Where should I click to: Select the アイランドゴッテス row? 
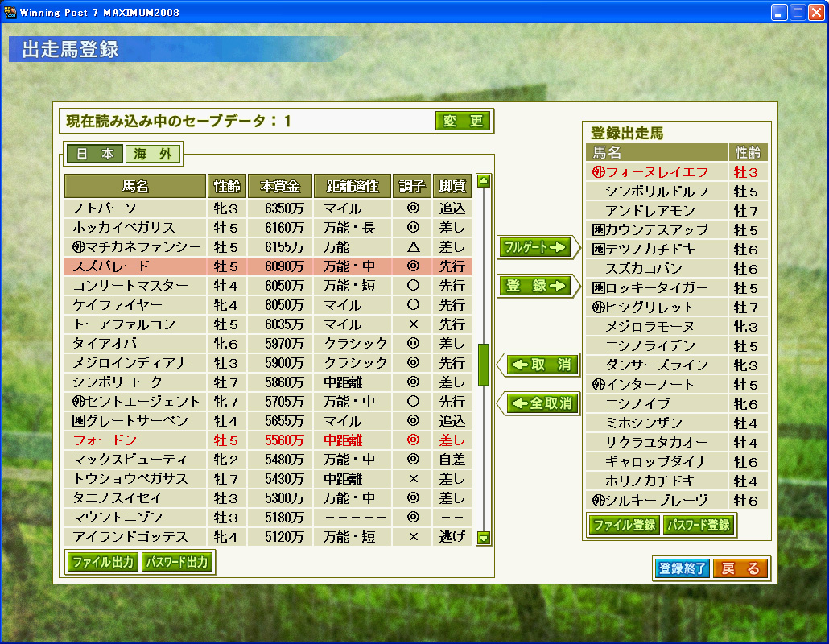[268, 537]
